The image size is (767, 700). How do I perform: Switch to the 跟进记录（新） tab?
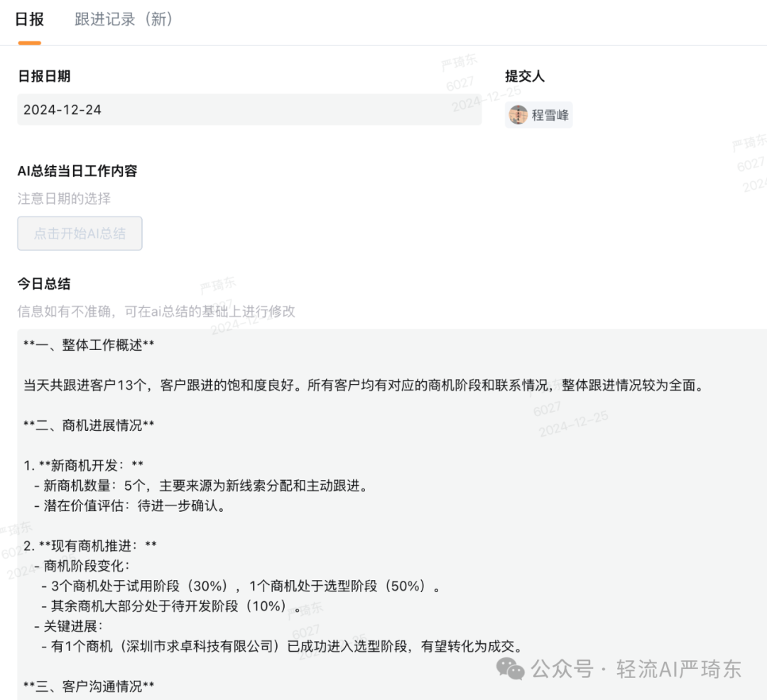(x=122, y=19)
